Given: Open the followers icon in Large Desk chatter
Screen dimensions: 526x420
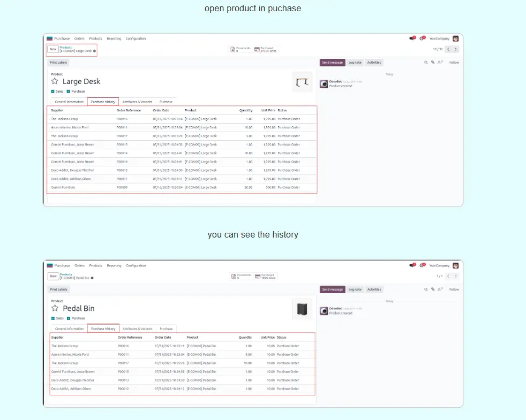Looking at the screenshot, I should 440,63.
